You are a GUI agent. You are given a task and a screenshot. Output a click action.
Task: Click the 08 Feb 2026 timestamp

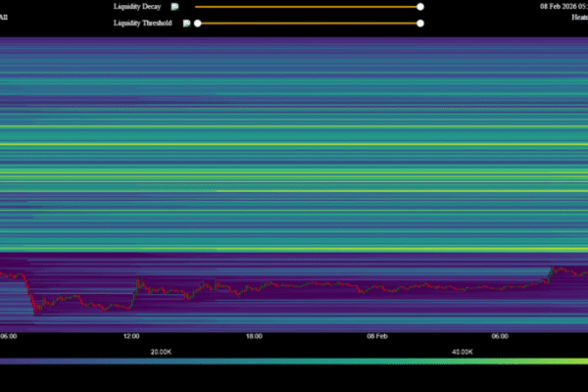tap(563, 6)
